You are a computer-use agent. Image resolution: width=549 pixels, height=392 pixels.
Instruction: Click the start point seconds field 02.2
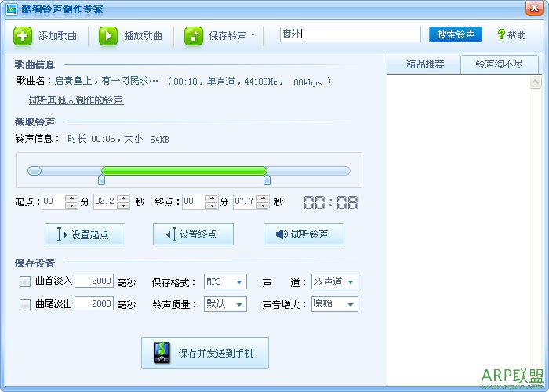point(105,201)
